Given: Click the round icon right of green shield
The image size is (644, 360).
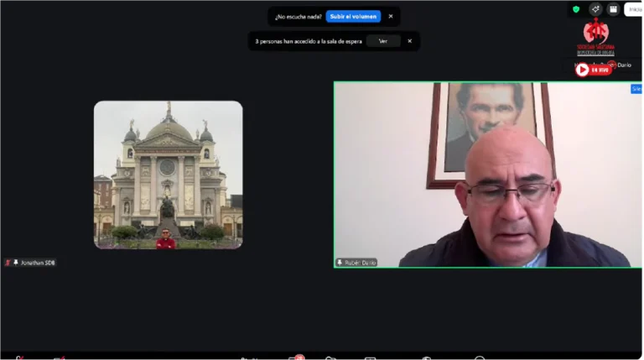Looking at the screenshot, I should (x=595, y=9).
